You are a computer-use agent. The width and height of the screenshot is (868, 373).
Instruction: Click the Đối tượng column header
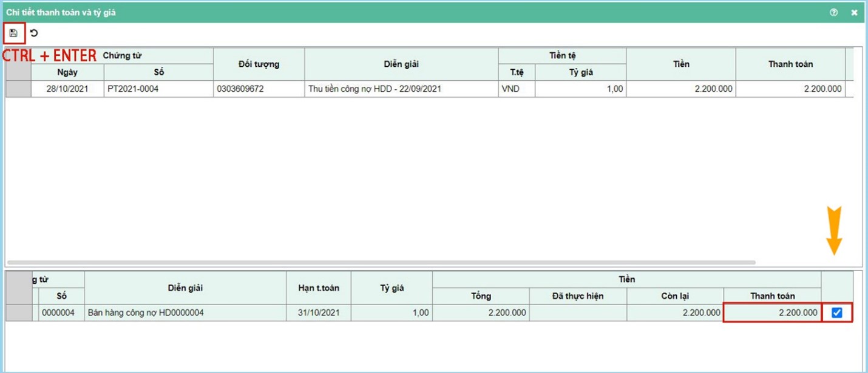coord(259,64)
